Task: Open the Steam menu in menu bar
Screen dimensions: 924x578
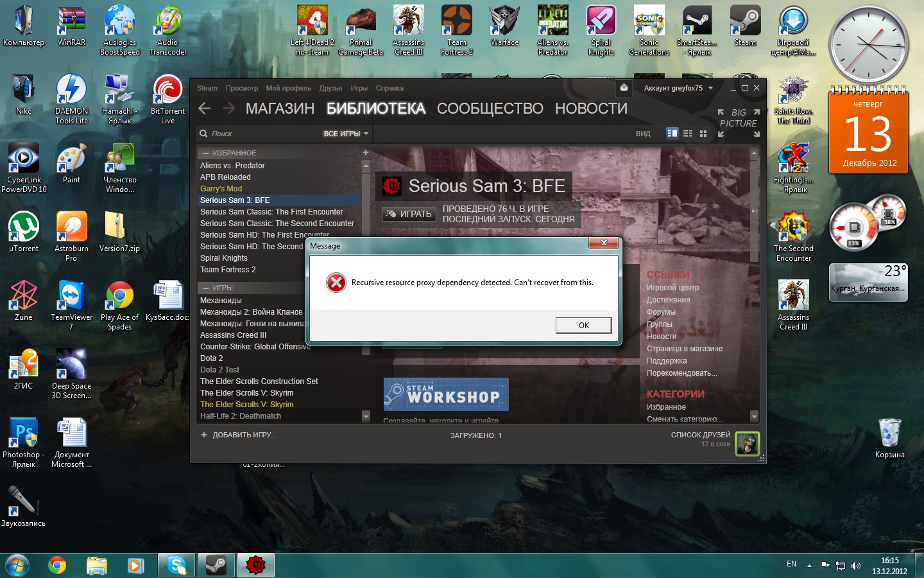Action: click(x=207, y=88)
